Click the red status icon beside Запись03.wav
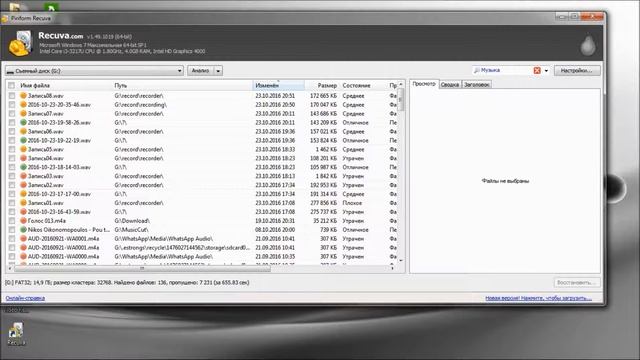640x360 pixels. click(x=23, y=176)
